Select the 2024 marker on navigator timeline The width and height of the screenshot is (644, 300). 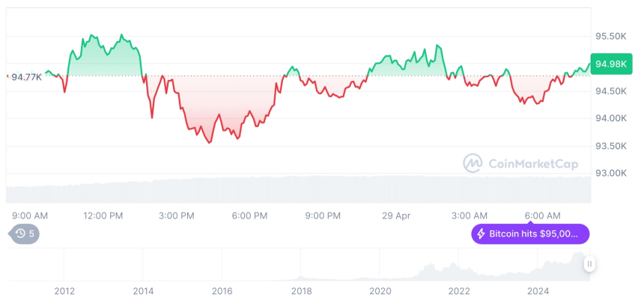[x=538, y=291]
